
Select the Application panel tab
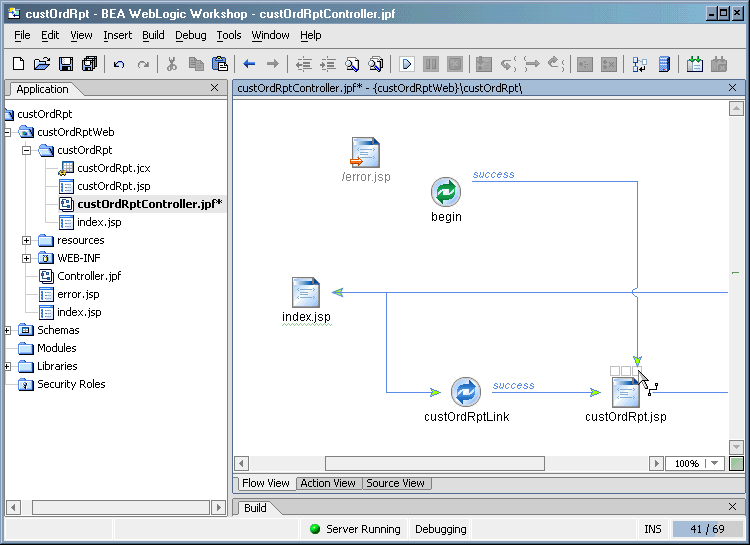tap(42, 89)
